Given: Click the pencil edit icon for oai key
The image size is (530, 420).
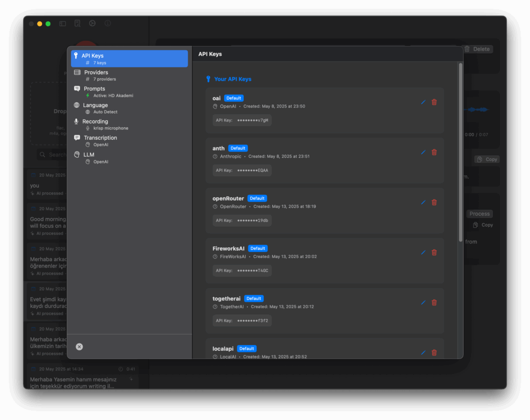Looking at the screenshot, I should click(423, 102).
